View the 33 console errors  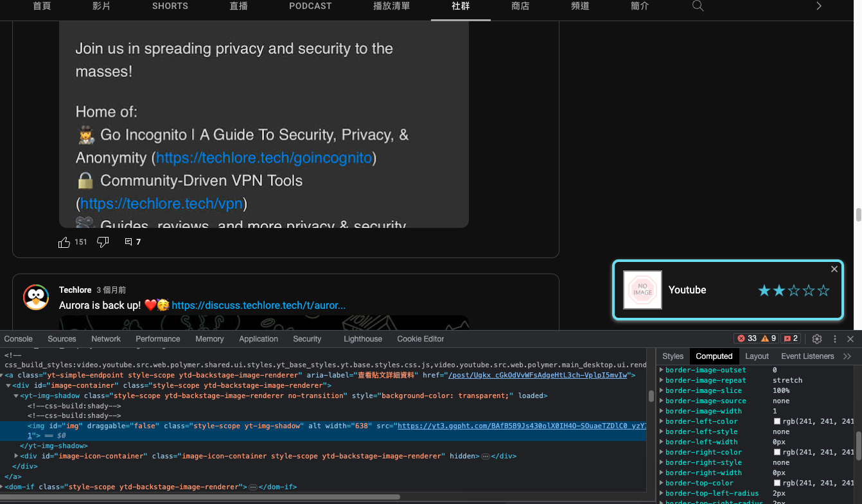(x=746, y=338)
